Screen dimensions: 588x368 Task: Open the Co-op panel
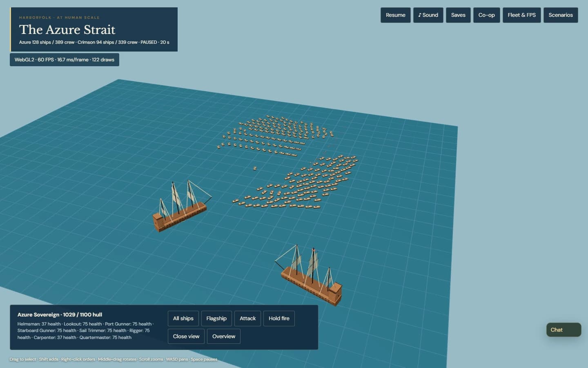click(486, 15)
